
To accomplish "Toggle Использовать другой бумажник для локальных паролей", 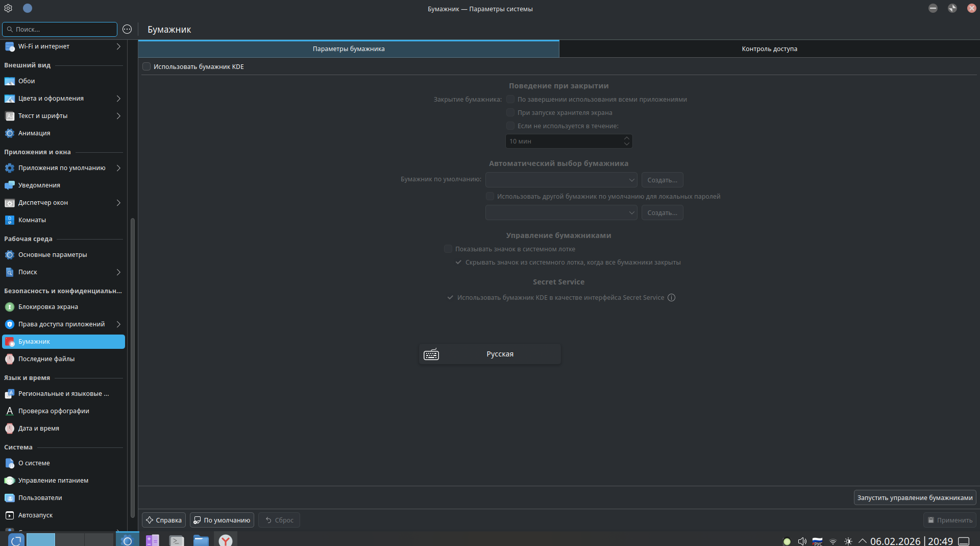I will pyautogui.click(x=490, y=197).
